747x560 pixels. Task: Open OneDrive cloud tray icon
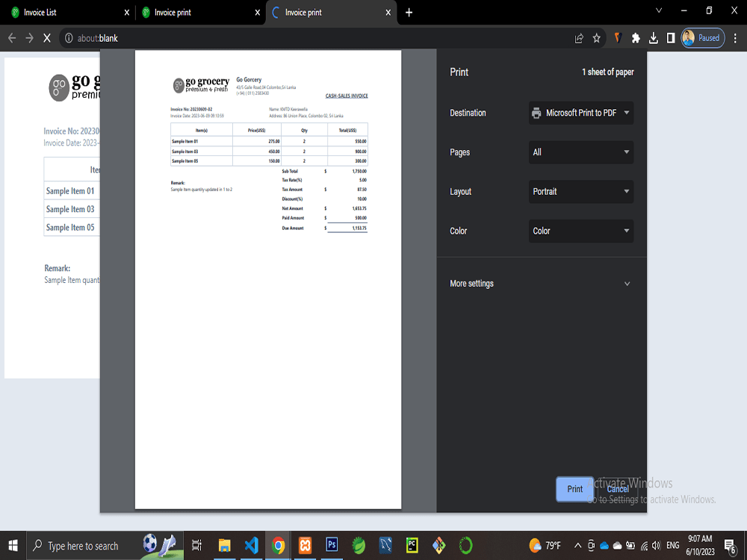(x=604, y=546)
